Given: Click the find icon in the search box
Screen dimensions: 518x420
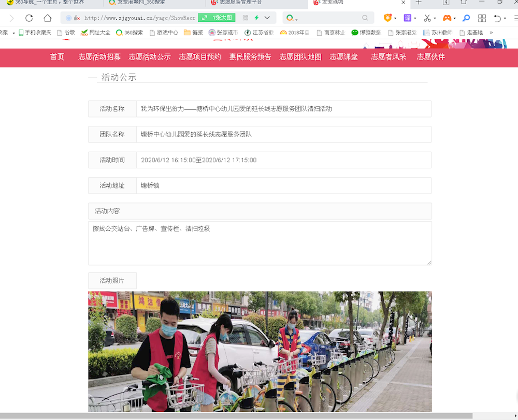Looking at the screenshot, I should coord(365,18).
